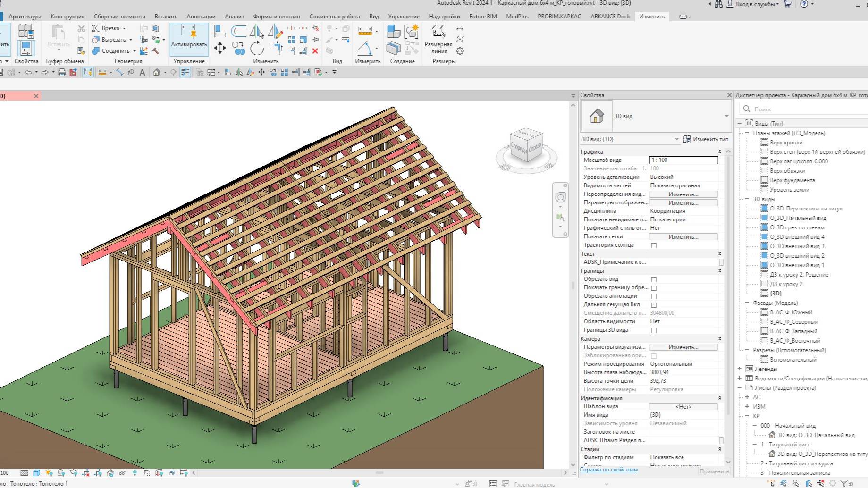Toggle the sun path icon in view bar
Image resolution: width=868 pixels, height=488 pixels.
(x=49, y=472)
